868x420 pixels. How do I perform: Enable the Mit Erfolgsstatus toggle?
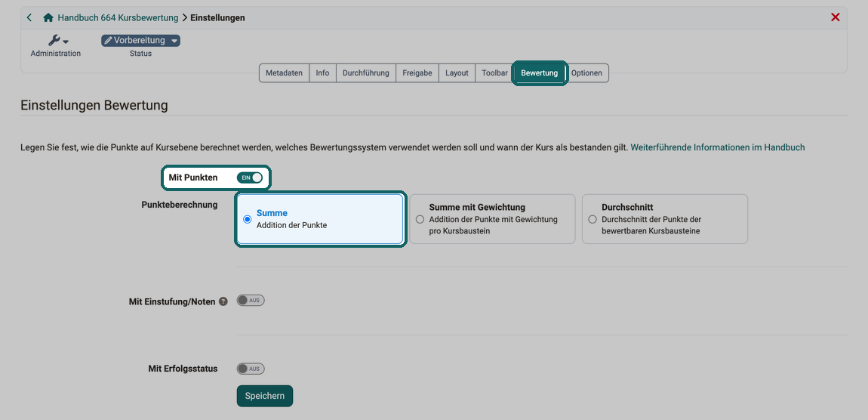[251, 369]
